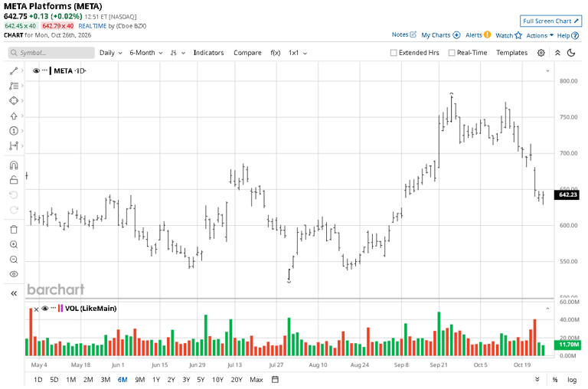588x389 pixels.
Task: Open the 6-Month period dropdown
Action: [x=146, y=53]
